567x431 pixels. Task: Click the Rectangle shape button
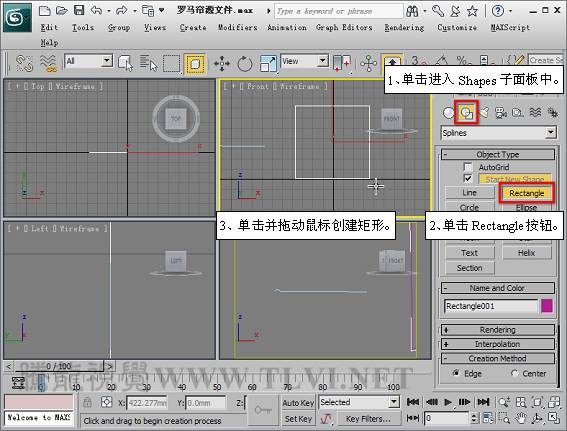coord(526,193)
